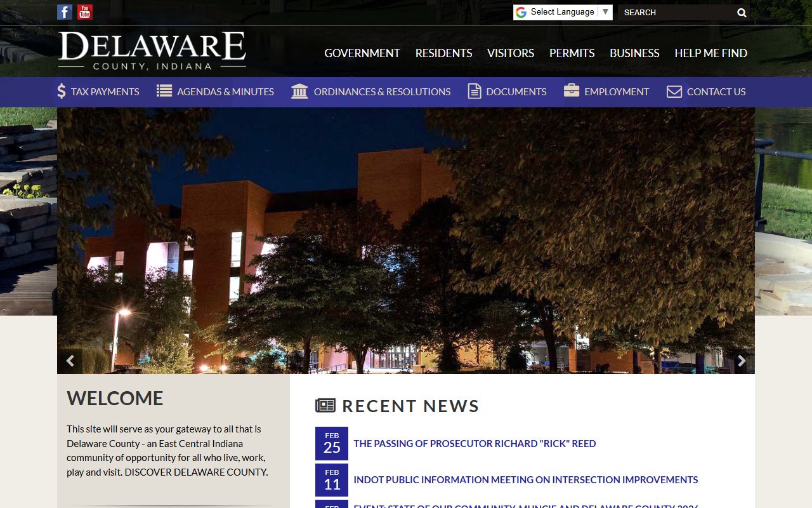Click the dollar sign Tax Payments icon
The height and width of the screenshot is (508, 812).
(x=62, y=91)
